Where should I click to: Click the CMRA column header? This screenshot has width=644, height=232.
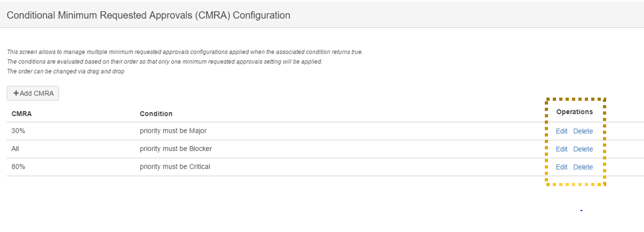pos(21,114)
